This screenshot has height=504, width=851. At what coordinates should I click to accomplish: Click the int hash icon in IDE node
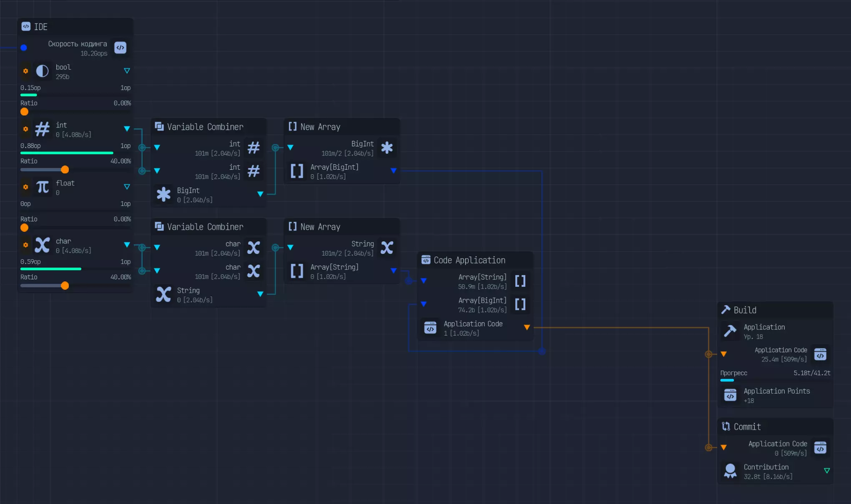[x=42, y=129]
